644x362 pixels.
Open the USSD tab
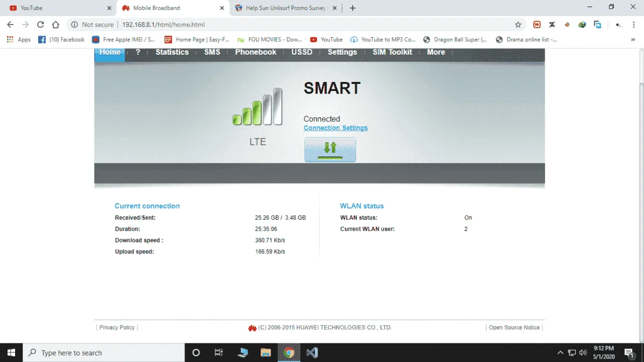pyautogui.click(x=302, y=52)
